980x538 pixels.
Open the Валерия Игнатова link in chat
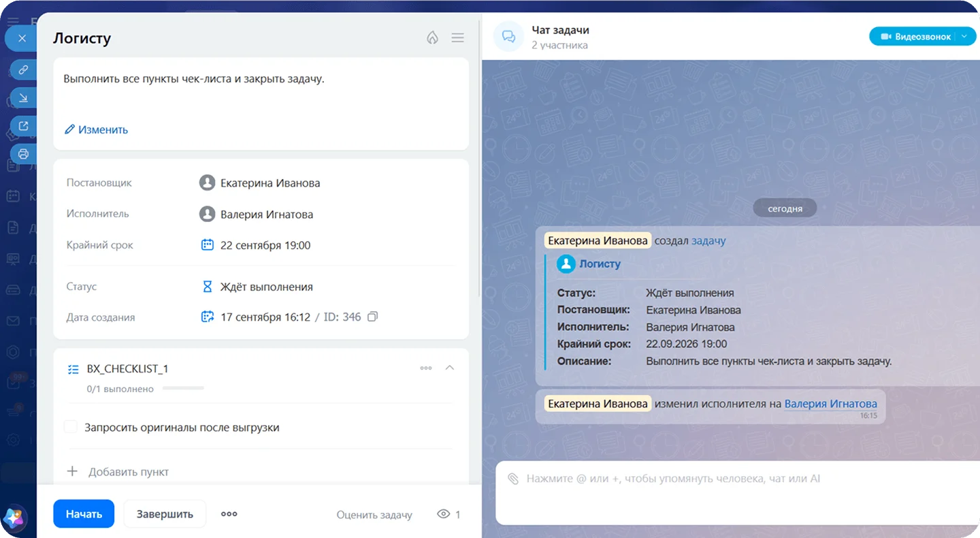(x=830, y=404)
